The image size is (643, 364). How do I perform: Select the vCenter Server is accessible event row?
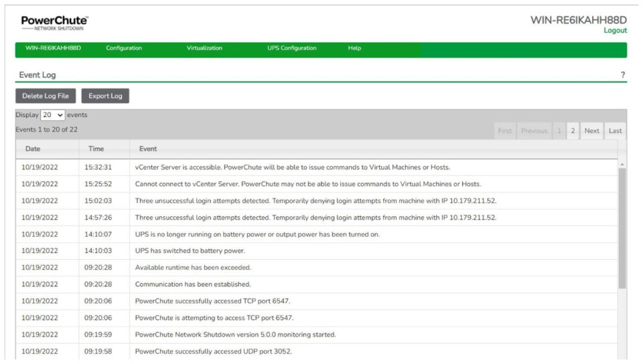[x=292, y=167]
